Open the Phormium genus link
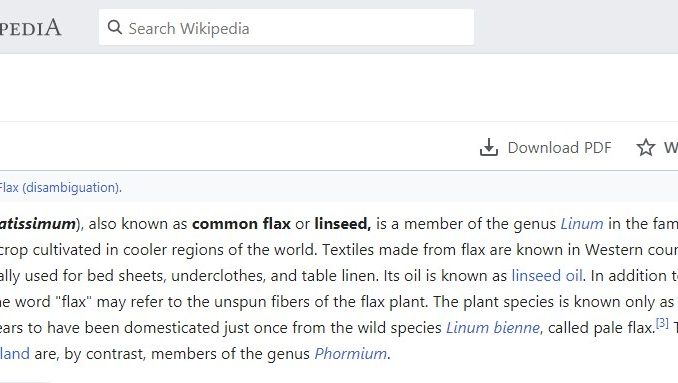The image size is (678, 383). point(350,354)
